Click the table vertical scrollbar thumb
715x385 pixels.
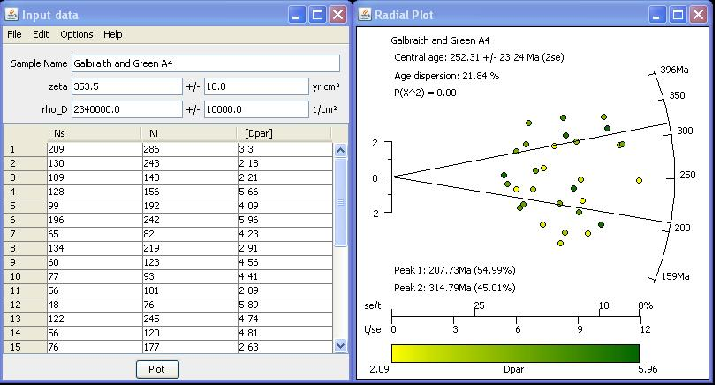pos(340,202)
